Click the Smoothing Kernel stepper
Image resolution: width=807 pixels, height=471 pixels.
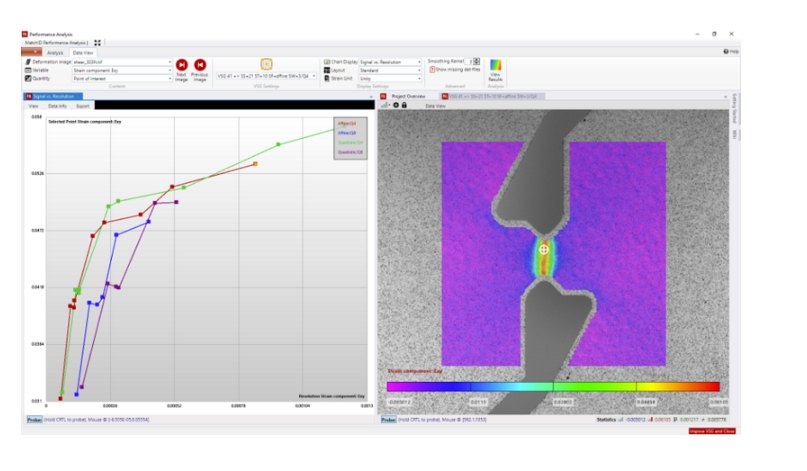476,61
